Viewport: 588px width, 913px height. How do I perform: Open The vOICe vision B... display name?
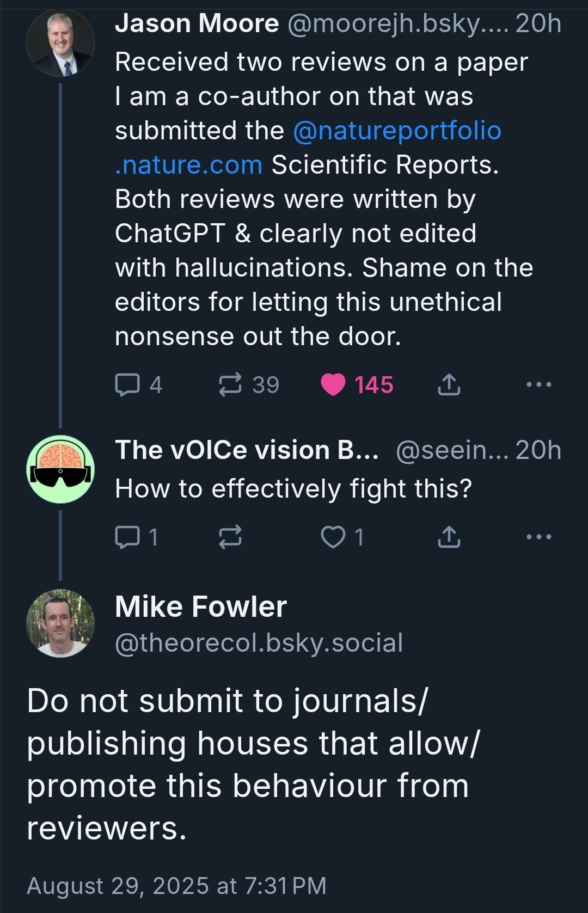point(246,450)
